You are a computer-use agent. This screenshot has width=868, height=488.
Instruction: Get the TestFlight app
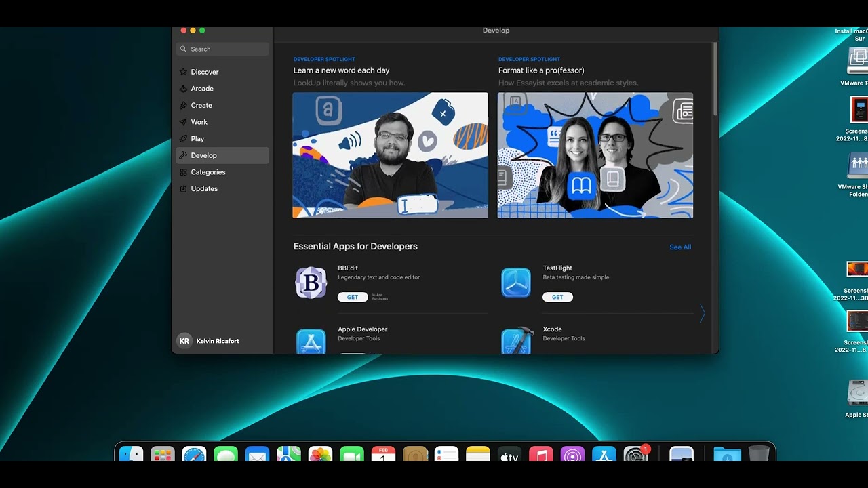557,297
